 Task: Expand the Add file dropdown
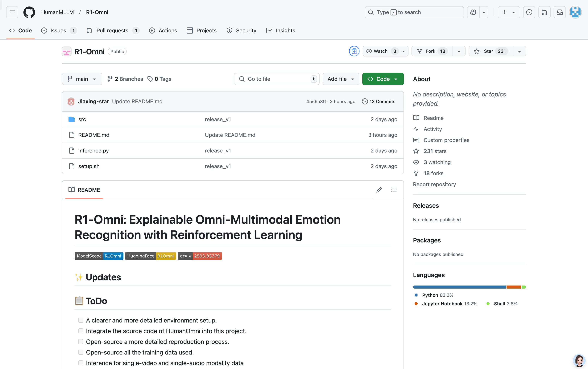tap(341, 79)
